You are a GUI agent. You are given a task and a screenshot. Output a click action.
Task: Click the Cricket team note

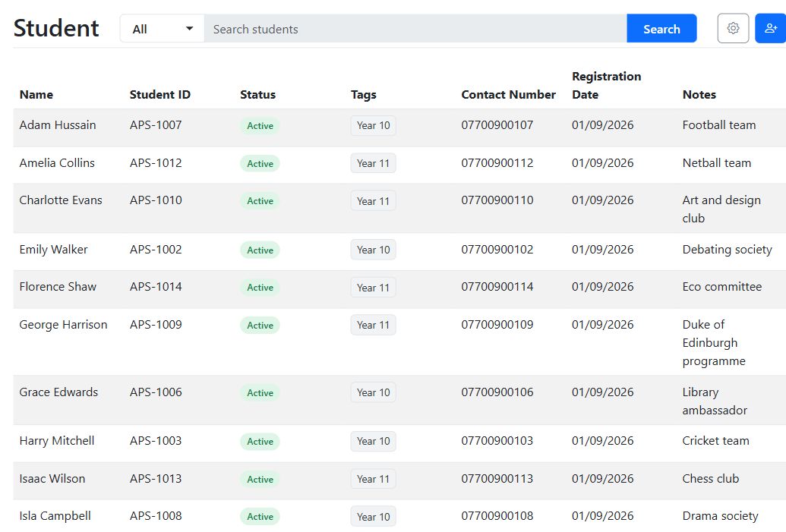click(716, 441)
